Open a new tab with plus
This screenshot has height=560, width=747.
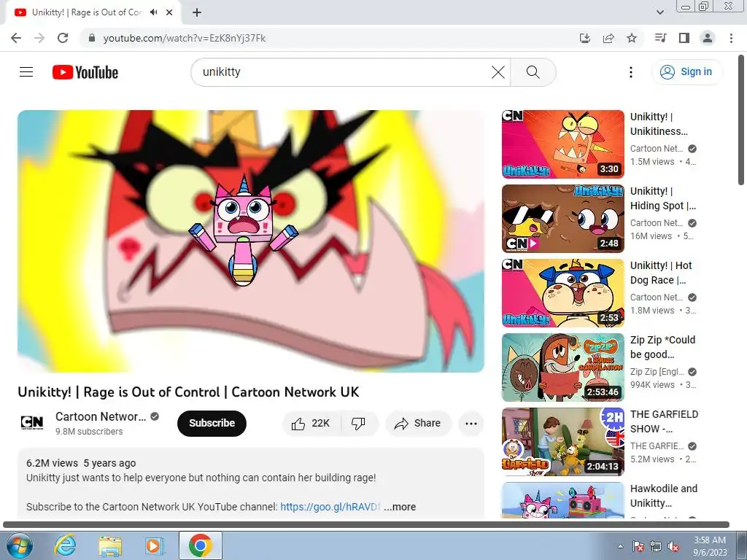(197, 13)
